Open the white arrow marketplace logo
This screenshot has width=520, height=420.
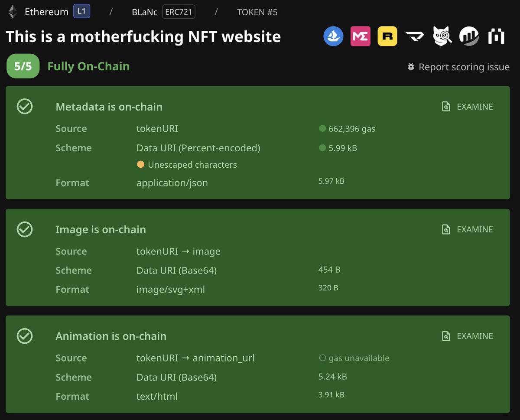pos(415,37)
